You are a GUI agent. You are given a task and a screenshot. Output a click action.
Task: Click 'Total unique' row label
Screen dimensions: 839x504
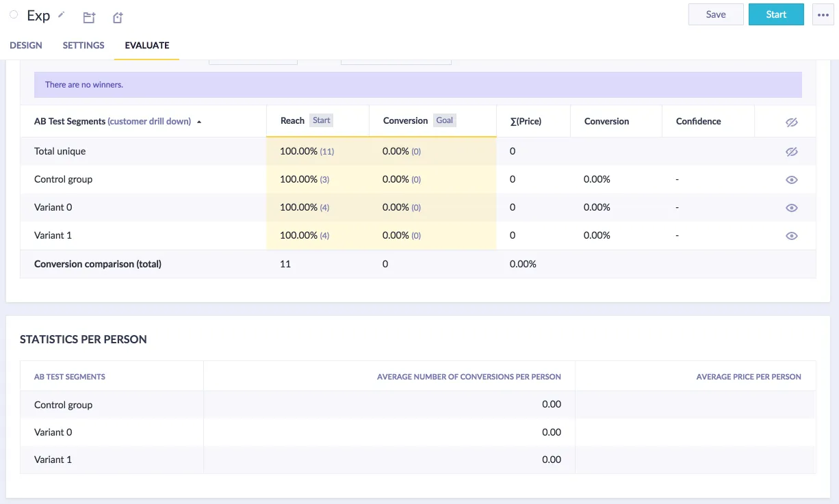[x=60, y=151]
